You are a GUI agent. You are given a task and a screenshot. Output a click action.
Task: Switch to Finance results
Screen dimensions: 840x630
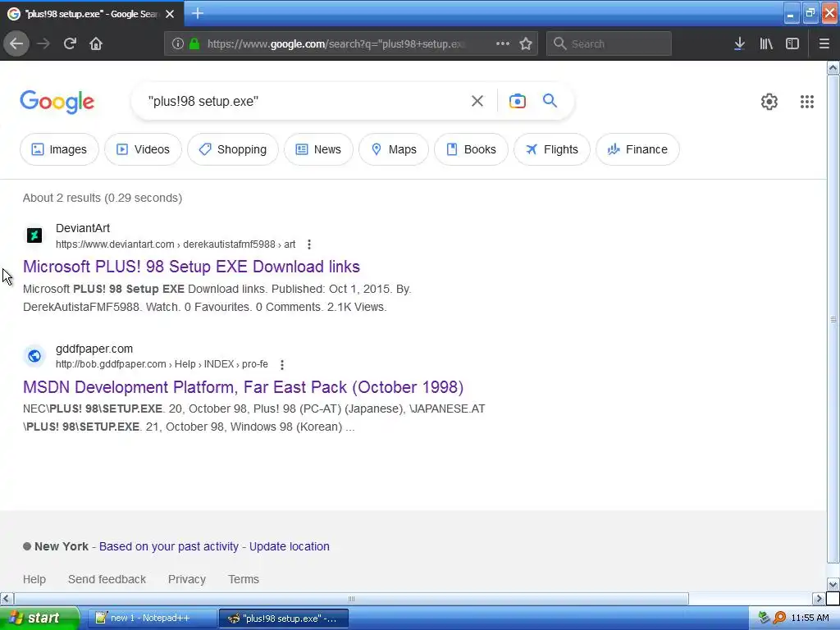(x=638, y=149)
